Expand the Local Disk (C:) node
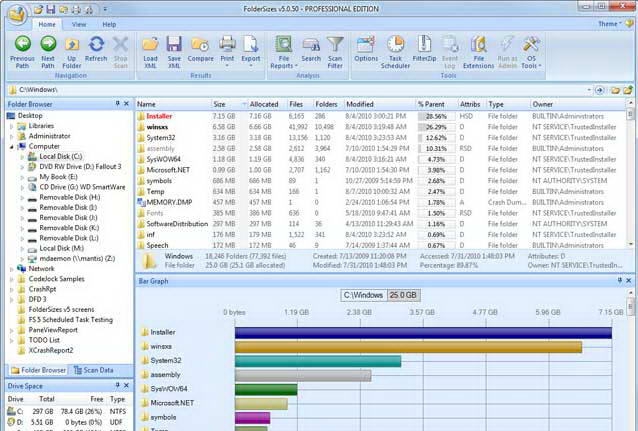Viewport: 638px width, 431px height. click(22, 157)
